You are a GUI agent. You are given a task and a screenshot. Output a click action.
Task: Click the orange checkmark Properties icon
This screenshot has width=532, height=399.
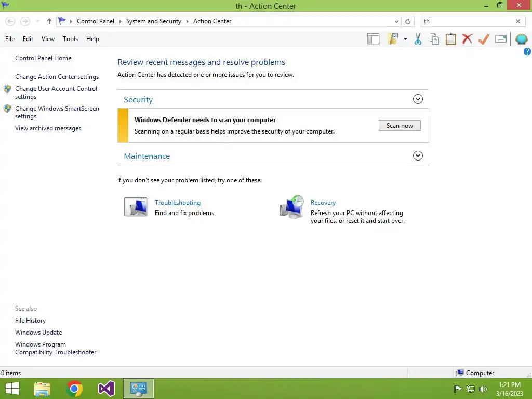(x=484, y=39)
